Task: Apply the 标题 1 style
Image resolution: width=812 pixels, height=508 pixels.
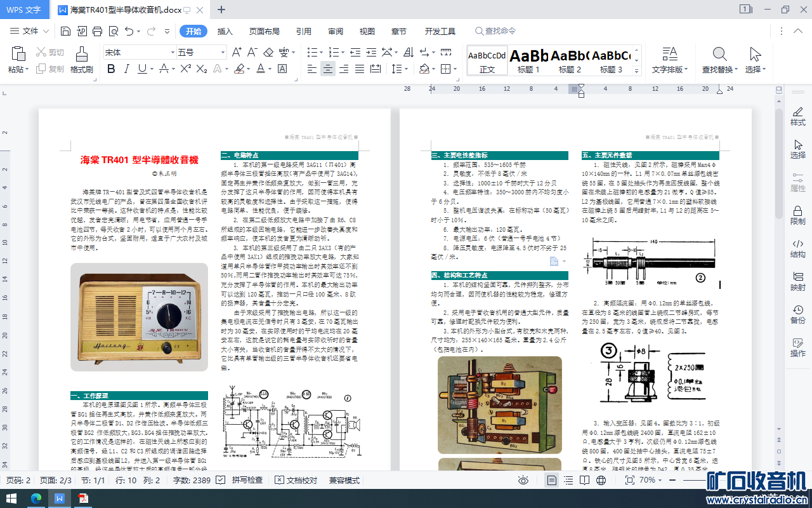Action: pos(528,61)
